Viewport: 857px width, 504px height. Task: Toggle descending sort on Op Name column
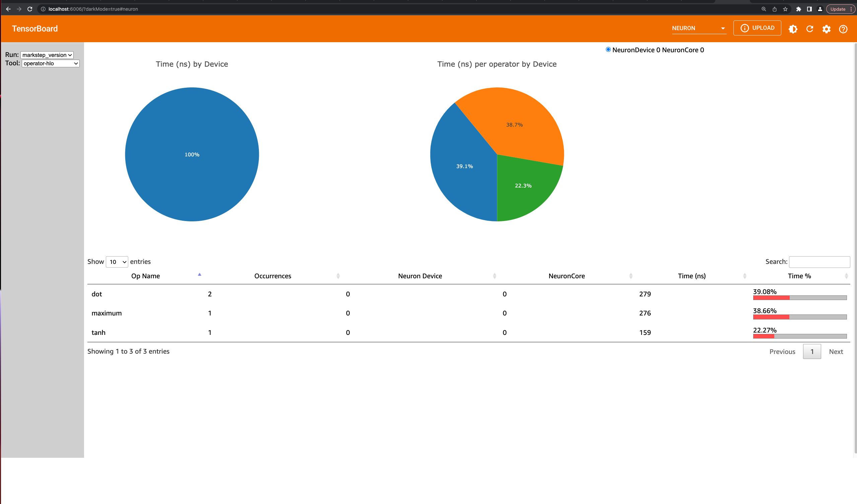point(199,274)
